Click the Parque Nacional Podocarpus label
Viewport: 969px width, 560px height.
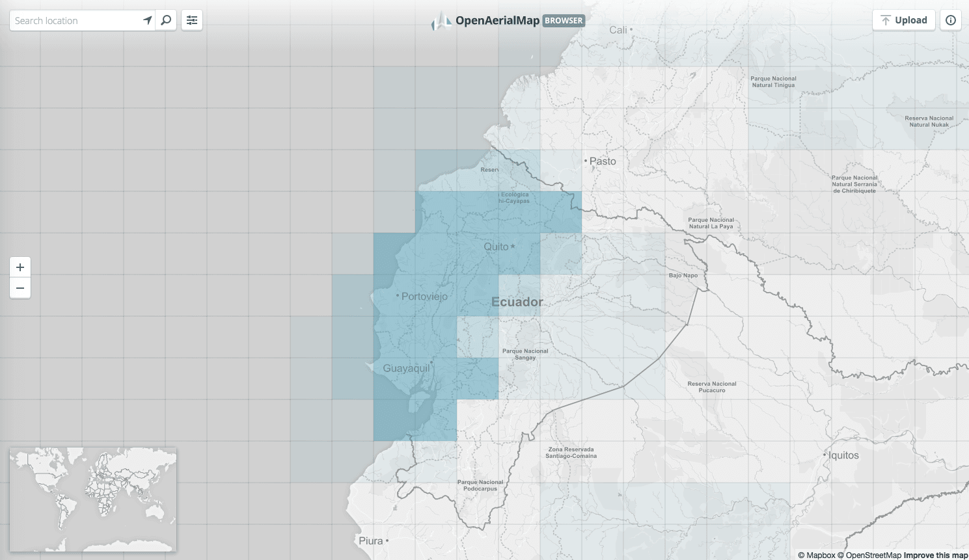point(480,485)
